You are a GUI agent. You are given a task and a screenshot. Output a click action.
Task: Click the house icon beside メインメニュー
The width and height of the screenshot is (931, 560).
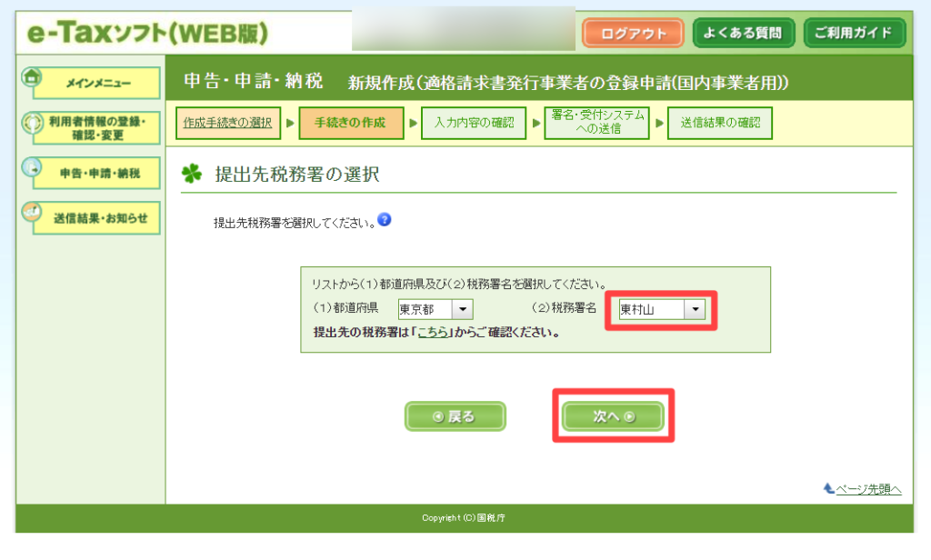32,79
